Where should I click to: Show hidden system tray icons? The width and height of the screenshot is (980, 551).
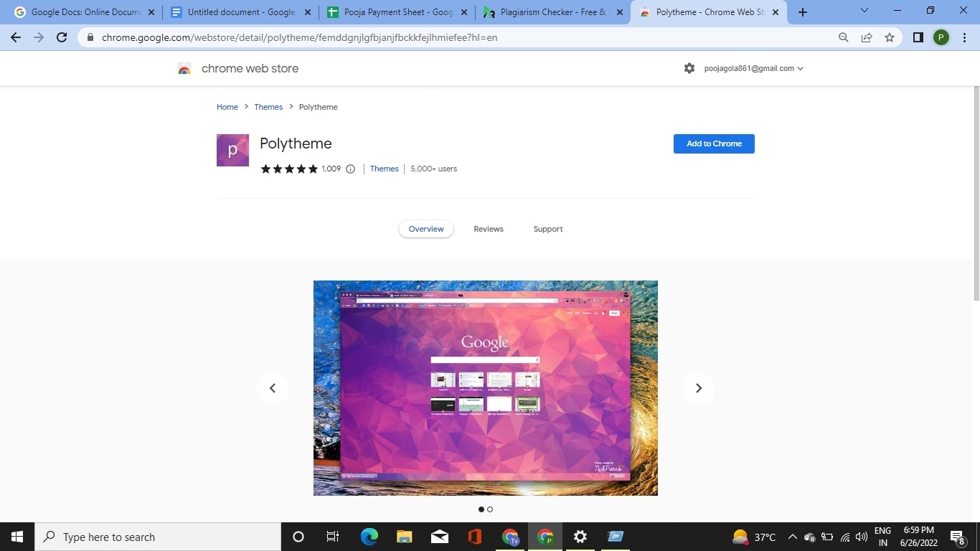(x=792, y=537)
